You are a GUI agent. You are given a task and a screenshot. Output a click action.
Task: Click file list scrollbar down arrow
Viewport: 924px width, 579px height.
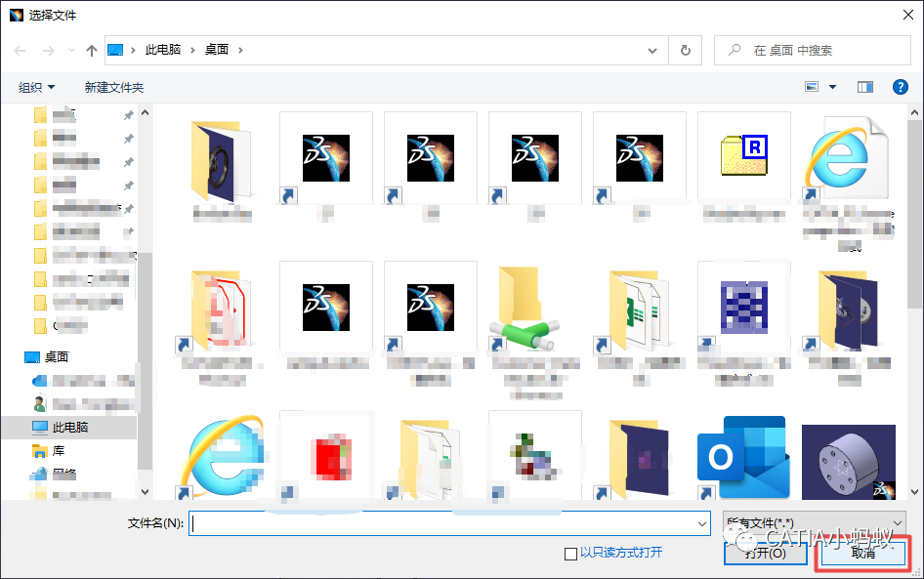click(914, 492)
